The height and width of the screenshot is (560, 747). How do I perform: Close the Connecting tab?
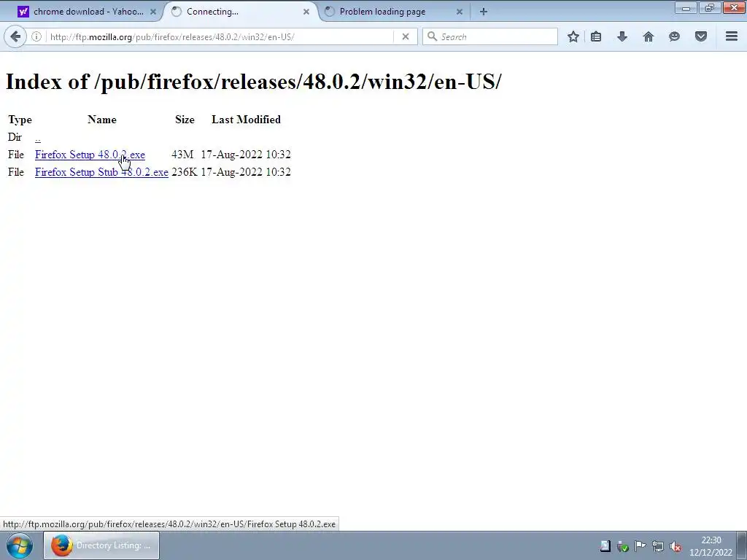306,12
